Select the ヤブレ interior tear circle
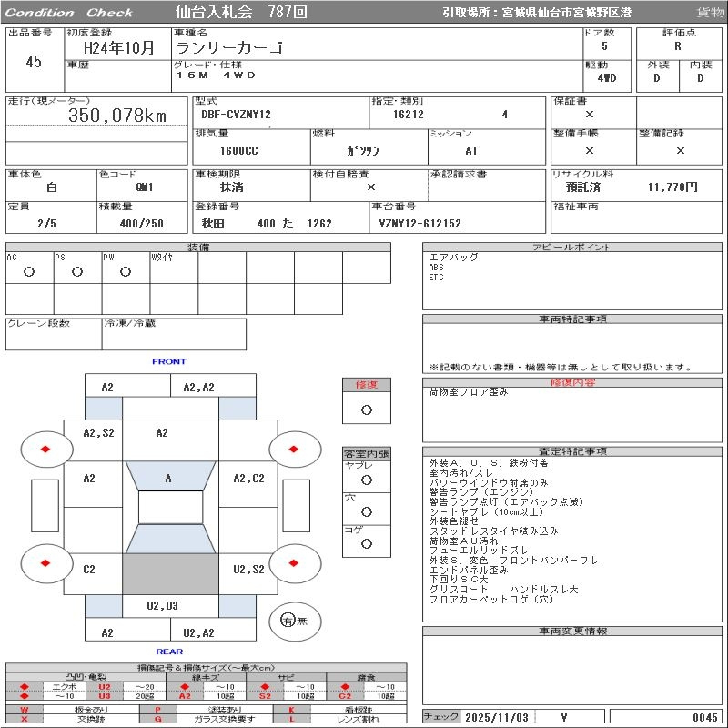728x728 pixels. click(x=367, y=480)
